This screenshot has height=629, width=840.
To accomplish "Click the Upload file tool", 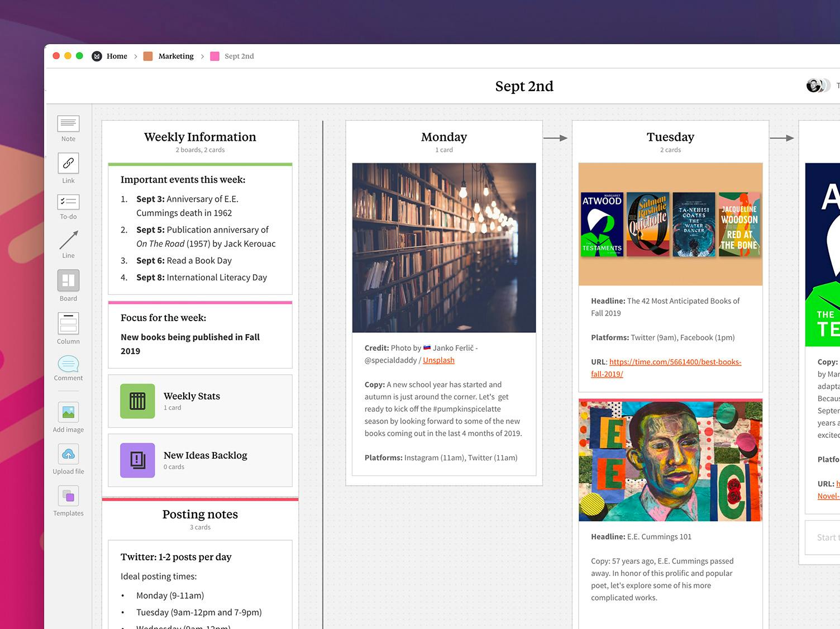I will click(x=68, y=459).
